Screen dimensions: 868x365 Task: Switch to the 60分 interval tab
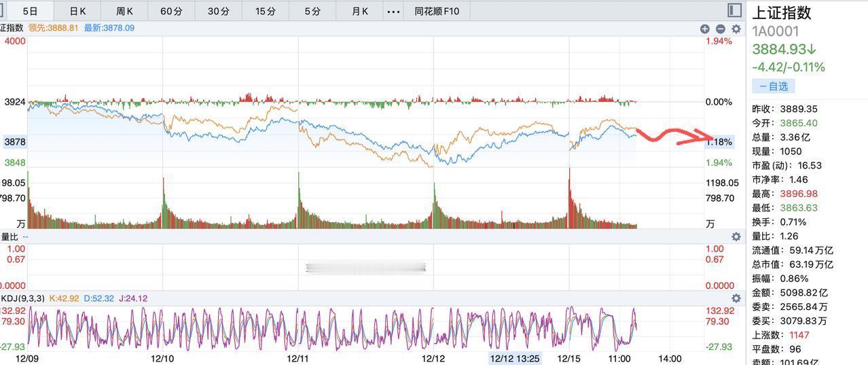click(x=171, y=11)
